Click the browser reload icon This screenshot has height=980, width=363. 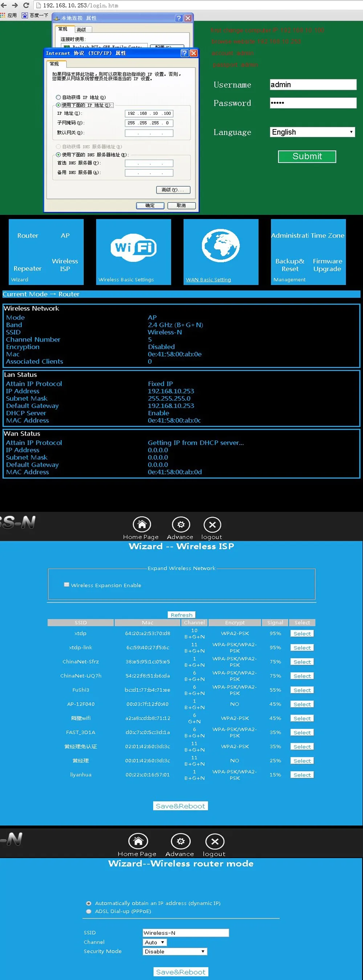coord(26,5)
